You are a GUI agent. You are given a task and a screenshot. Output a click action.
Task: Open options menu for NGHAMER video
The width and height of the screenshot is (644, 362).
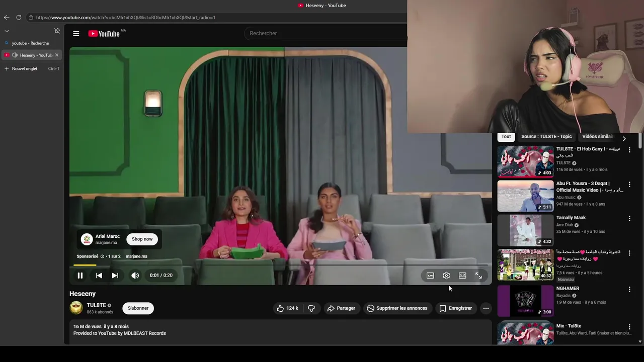tap(629, 289)
